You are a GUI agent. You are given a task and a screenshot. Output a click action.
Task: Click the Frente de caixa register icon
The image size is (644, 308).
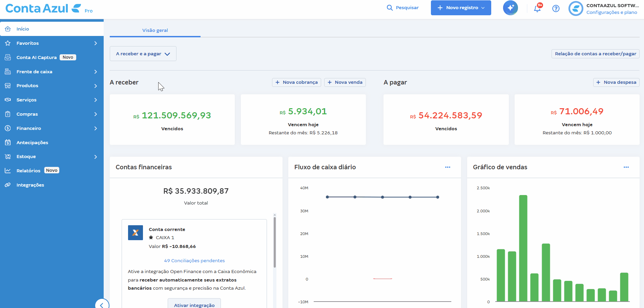[8, 72]
